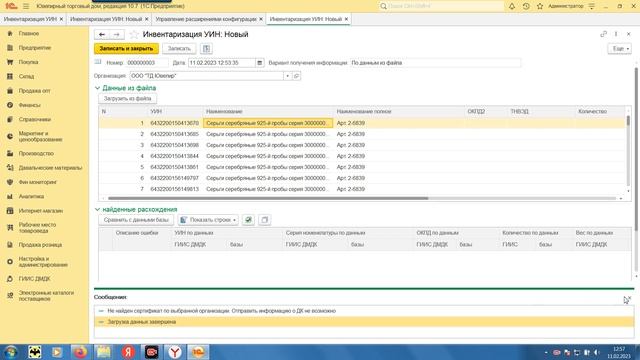Image resolution: width=640 pixels, height=360 pixels.
Task: Open organization dropdown arrow
Action: [287, 76]
